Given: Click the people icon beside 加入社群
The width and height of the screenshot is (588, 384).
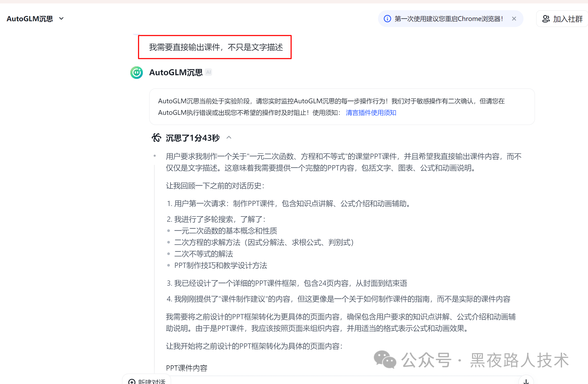Looking at the screenshot, I should pos(546,19).
